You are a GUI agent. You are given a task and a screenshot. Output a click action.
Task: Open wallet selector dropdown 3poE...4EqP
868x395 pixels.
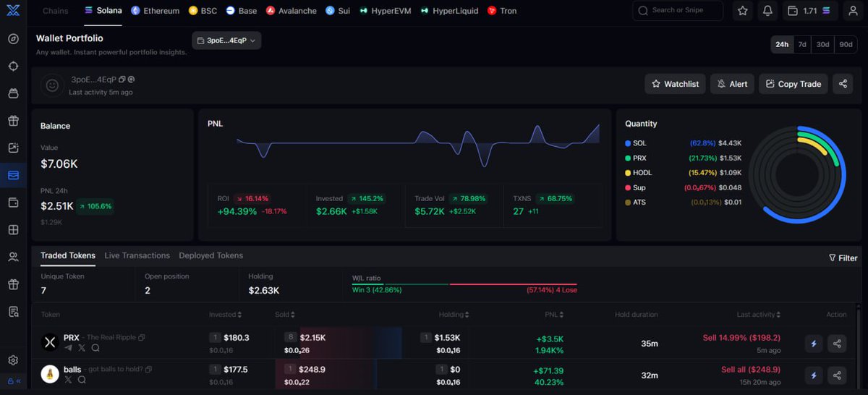pyautogui.click(x=226, y=41)
